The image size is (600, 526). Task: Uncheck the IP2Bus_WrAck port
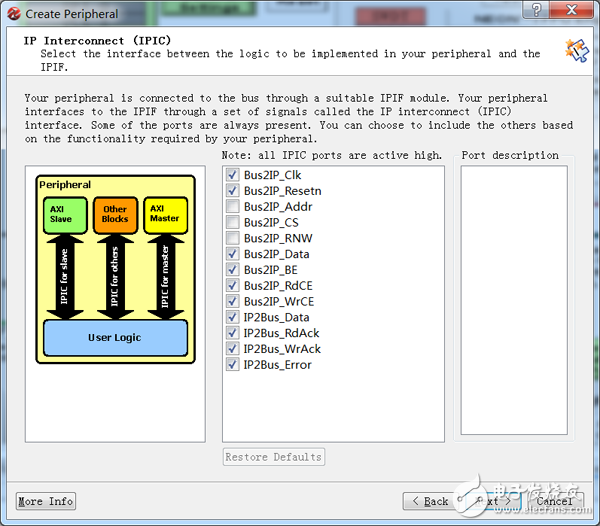tap(233, 349)
